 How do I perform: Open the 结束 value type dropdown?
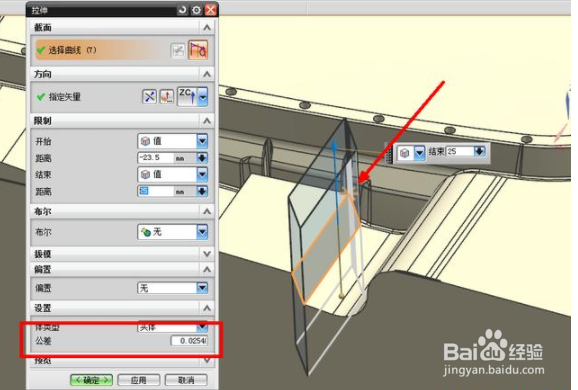click(173, 174)
